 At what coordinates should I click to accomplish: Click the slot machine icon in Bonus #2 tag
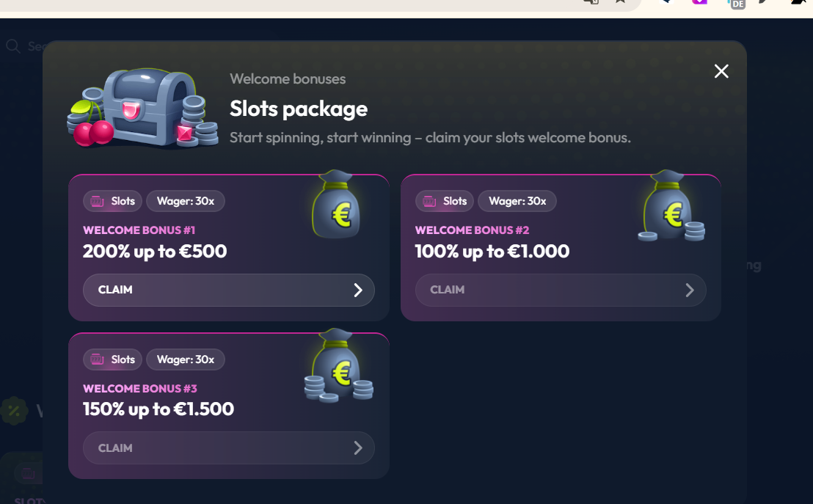[x=429, y=201]
